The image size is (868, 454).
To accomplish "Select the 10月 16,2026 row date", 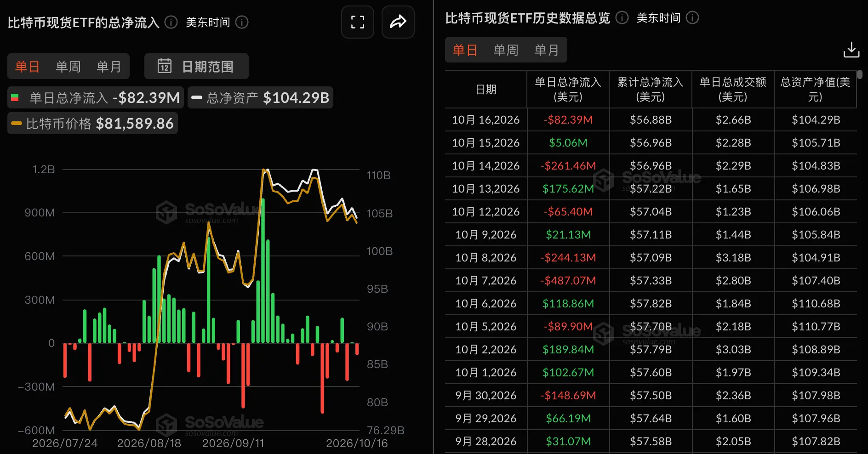I will (486, 119).
